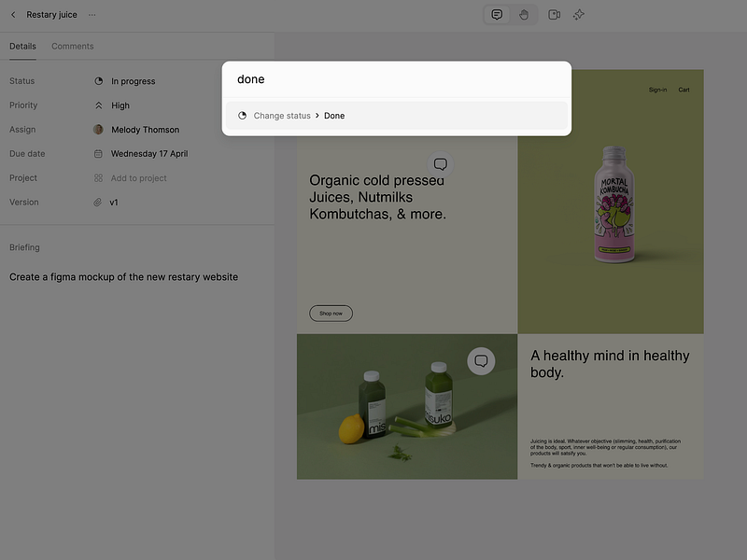Screen dimensions: 747x560
Task: Click 'Juicing is ideal' paragraph text
Action: click(x=605, y=447)
